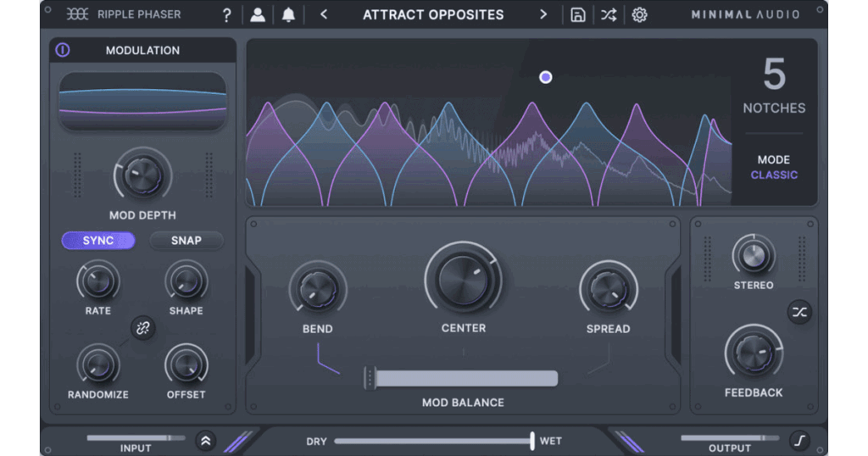
Task: Click the Ripple Phaser logo icon
Action: coord(77,14)
